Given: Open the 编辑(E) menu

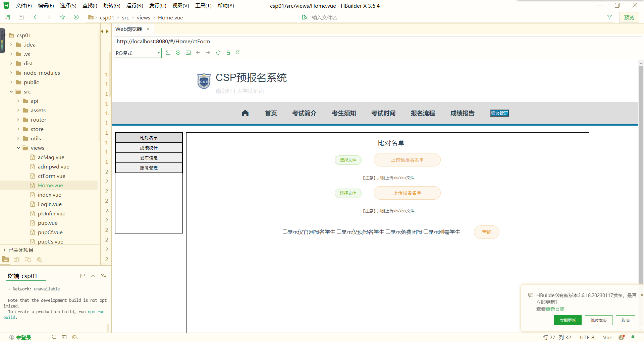Looking at the screenshot, I should (x=46, y=6).
